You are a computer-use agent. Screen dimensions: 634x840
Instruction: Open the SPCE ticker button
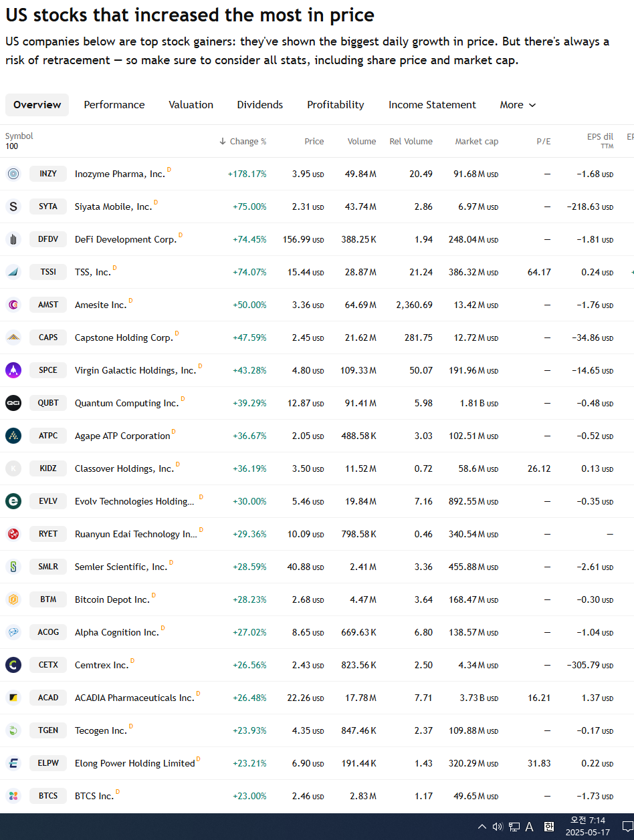click(48, 370)
